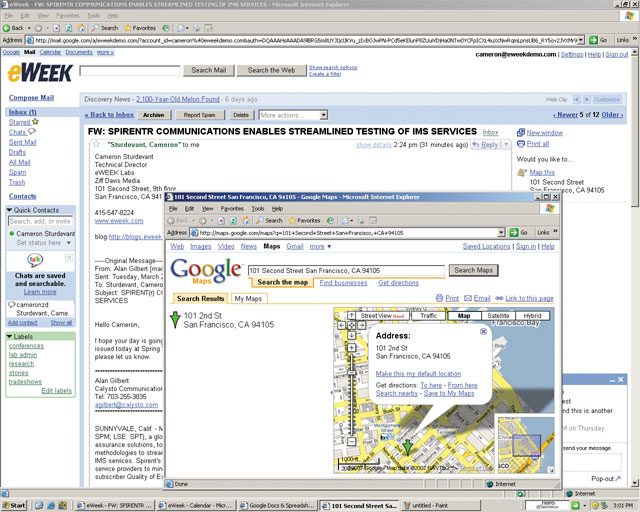Viewport: 640px width, 512px height.
Task: Open Inbox (1) folder
Action: [22, 112]
